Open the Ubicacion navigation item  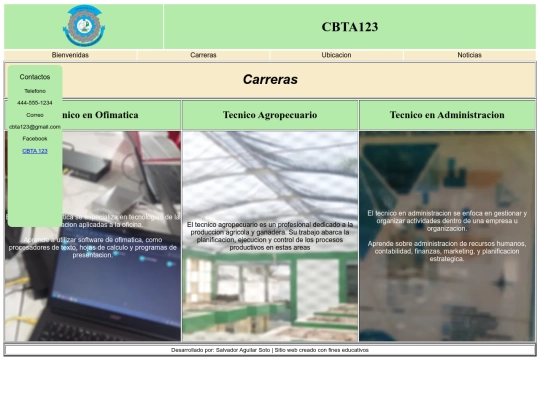pos(336,55)
